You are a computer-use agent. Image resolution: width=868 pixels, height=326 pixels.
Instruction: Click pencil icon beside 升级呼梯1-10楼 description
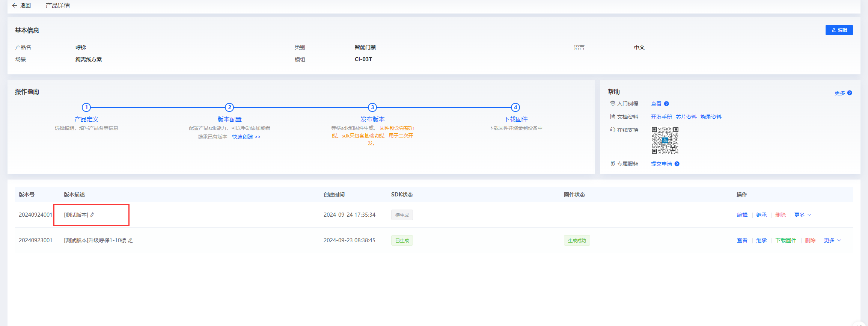coord(131,240)
